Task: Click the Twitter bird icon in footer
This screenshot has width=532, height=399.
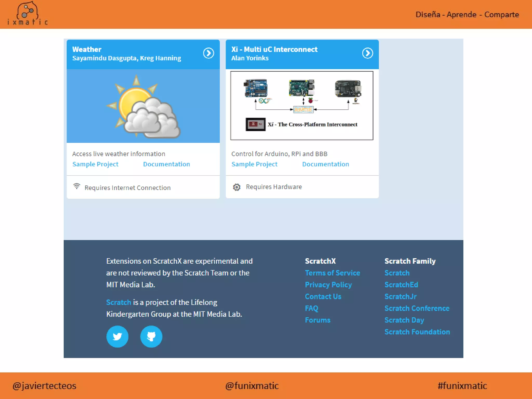Action: tap(117, 336)
